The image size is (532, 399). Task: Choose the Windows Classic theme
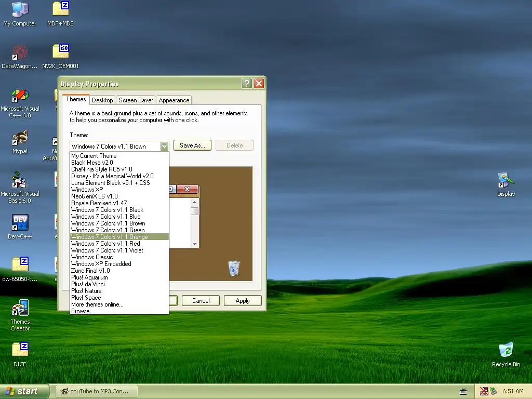tap(119, 257)
